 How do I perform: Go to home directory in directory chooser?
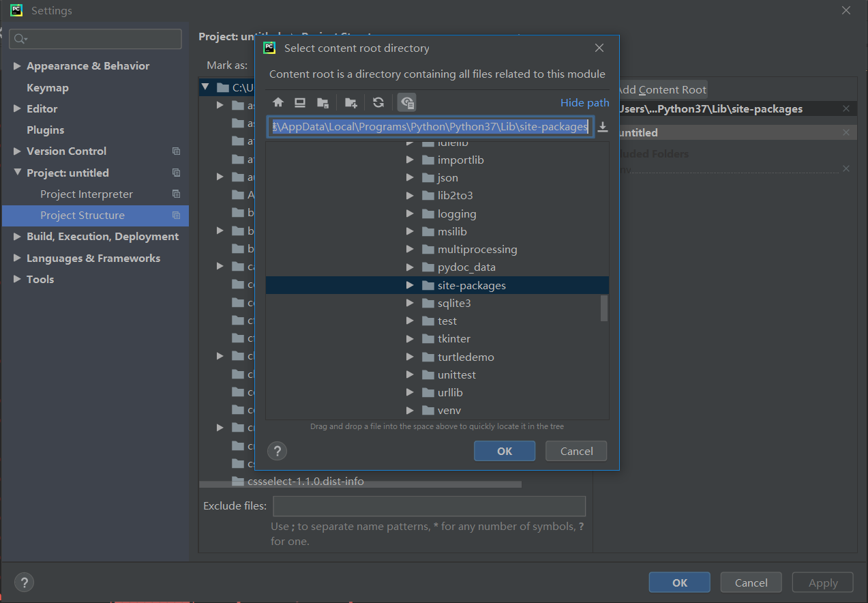[x=278, y=102]
